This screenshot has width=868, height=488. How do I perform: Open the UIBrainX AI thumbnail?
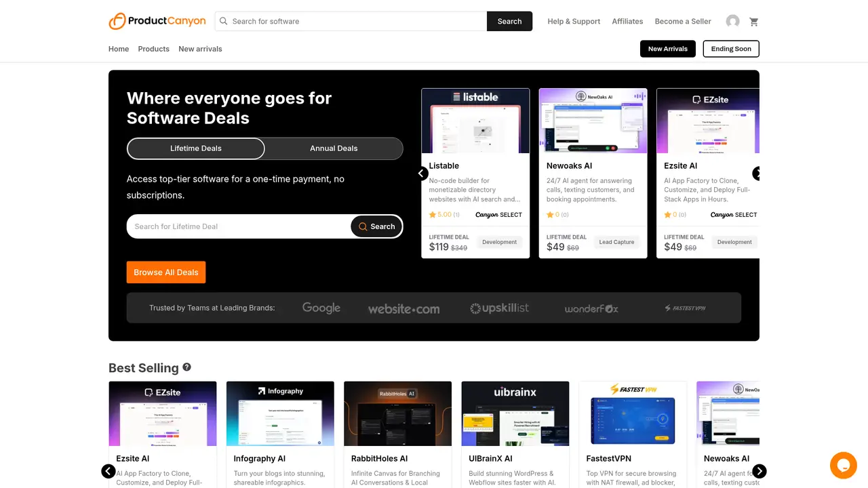[x=515, y=413]
